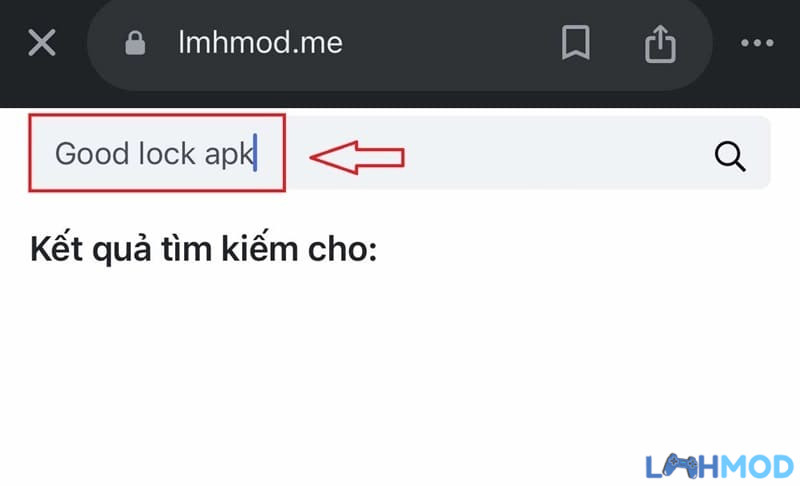Click the "Kết quả tìm kiếm cho:" heading
Screen dimensions: 800x486
tap(204, 249)
